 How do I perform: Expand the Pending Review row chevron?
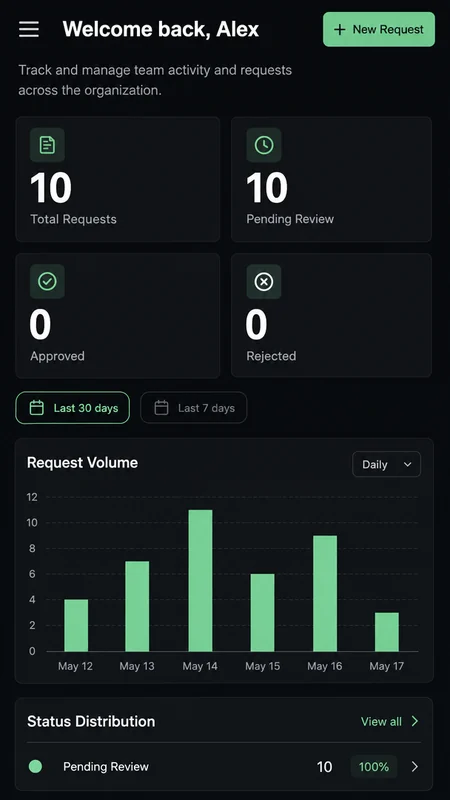click(x=414, y=766)
